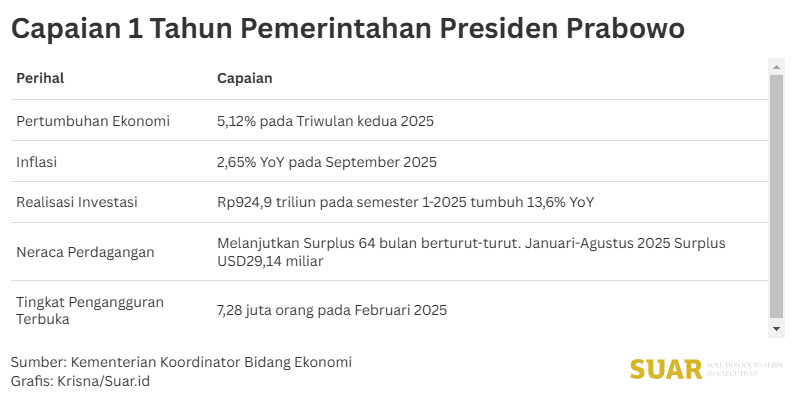Click the Sumber Kementerian Koordinator text

click(181, 362)
